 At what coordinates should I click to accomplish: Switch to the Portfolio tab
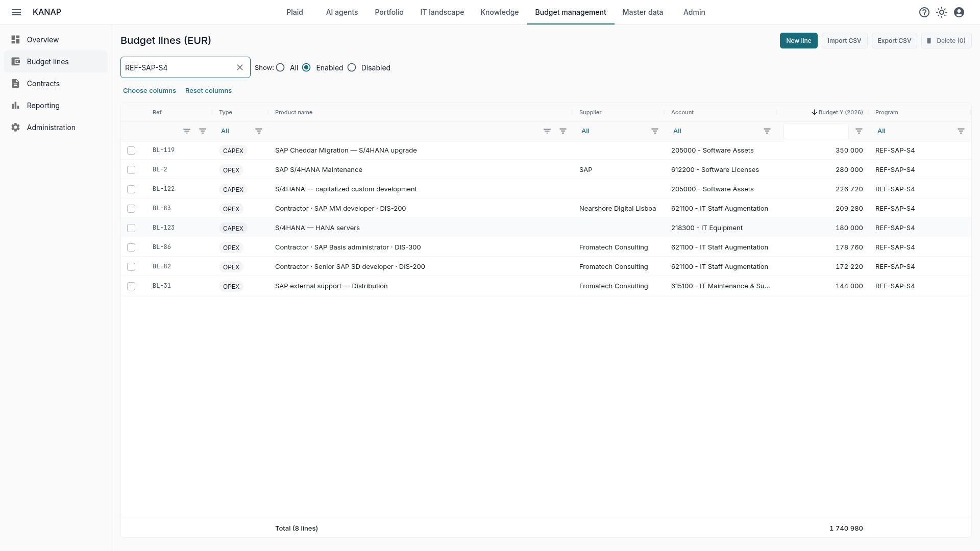point(389,12)
